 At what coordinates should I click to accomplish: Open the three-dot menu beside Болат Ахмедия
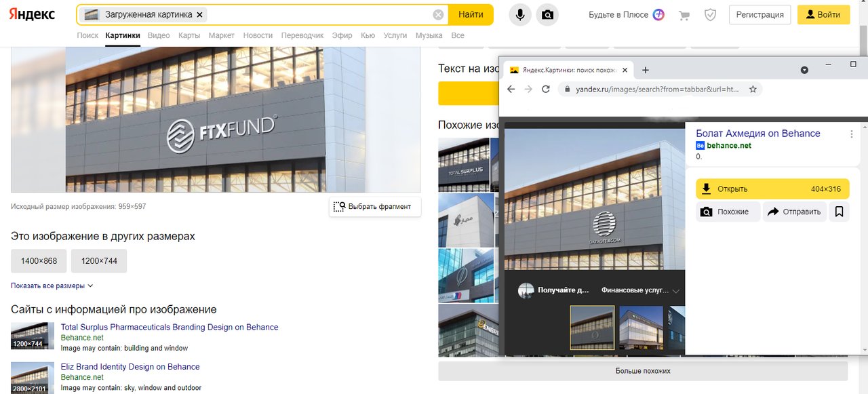pyautogui.click(x=852, y=134)
